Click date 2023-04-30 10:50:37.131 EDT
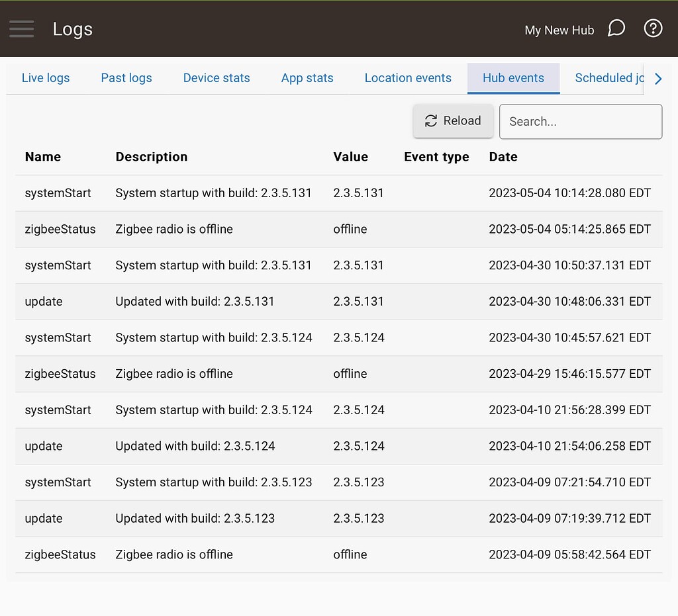Viewport: 678px width, 616px height. pyautogui.click(x=569, y=266)
